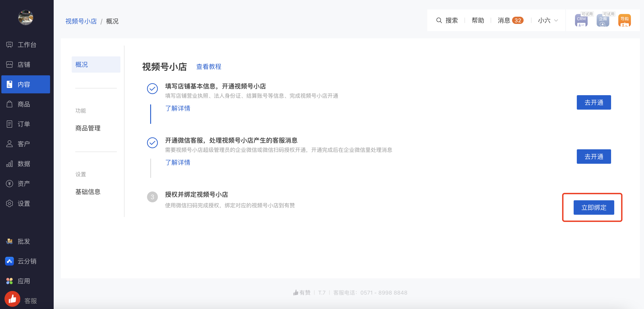Viewport: 644px width, 309px height.
Task: Click the 店铺 store icon
Action: 9,65
